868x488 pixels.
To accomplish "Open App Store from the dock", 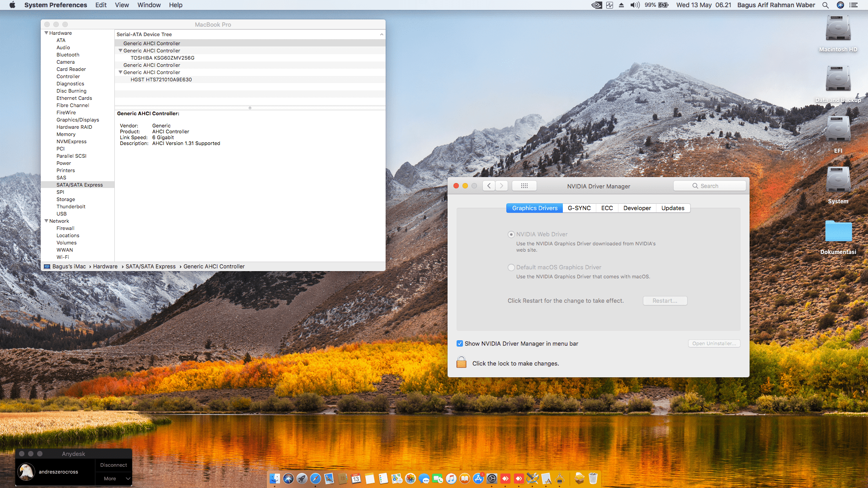I will 478,479.
